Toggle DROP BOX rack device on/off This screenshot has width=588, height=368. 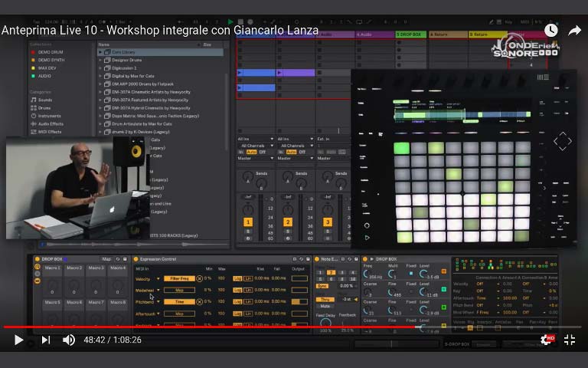tap(37, 259)
